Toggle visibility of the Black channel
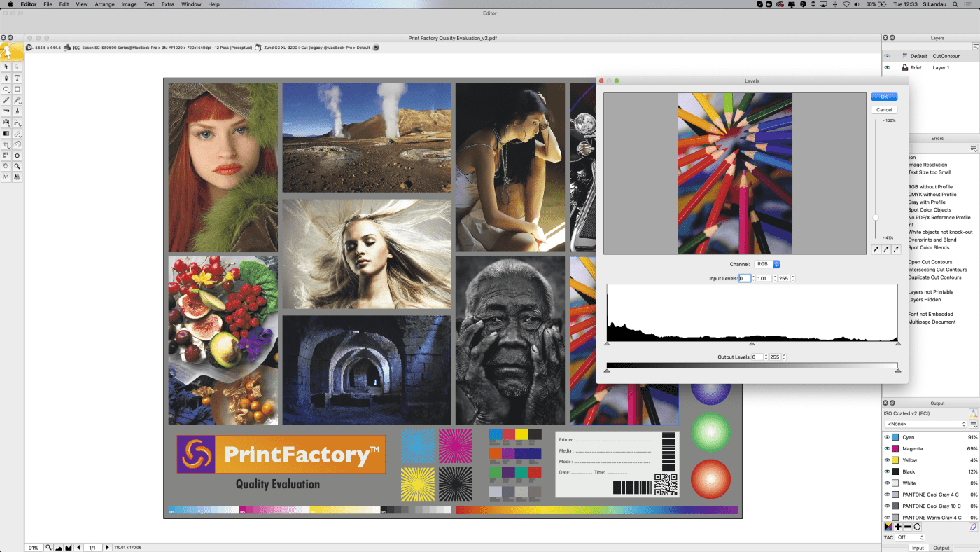 pyautogui.click(x=887, y=471)
